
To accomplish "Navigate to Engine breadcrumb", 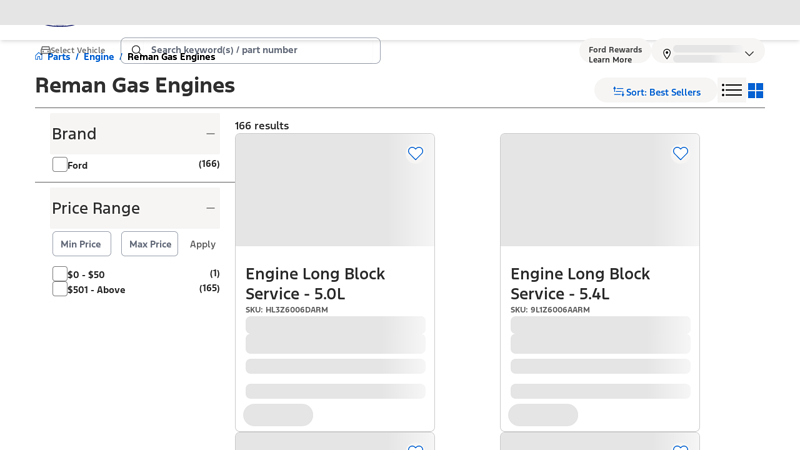I will [98, 57].
